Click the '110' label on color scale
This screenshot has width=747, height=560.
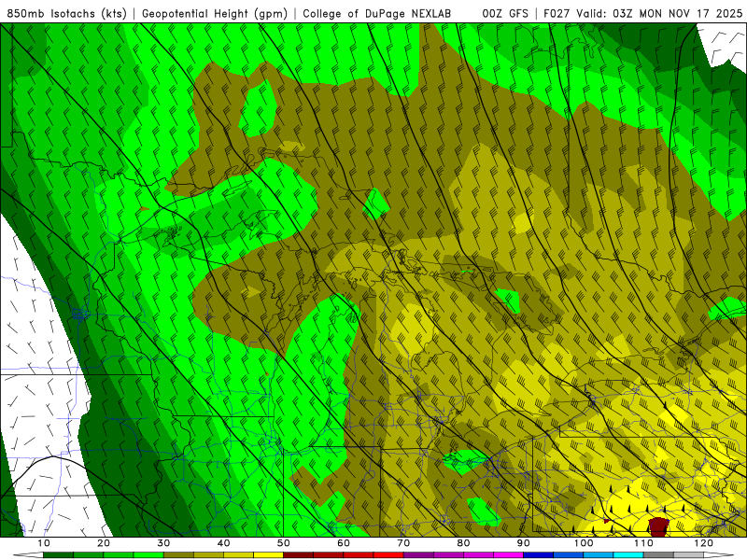pos(643,543)
